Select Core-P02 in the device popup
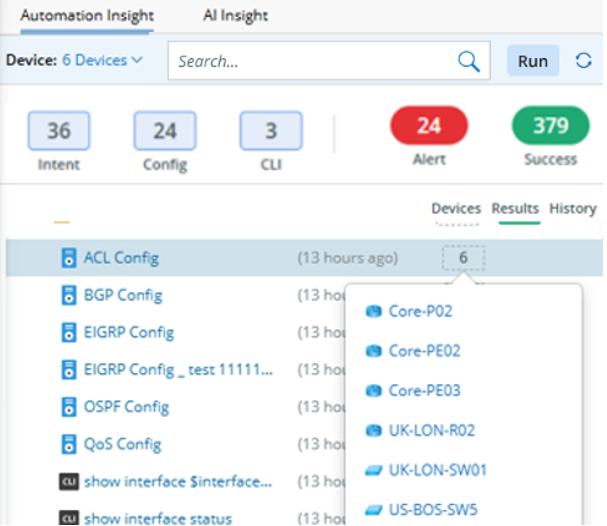The width and height of the screenshot is (607, 526). point(420,311)
